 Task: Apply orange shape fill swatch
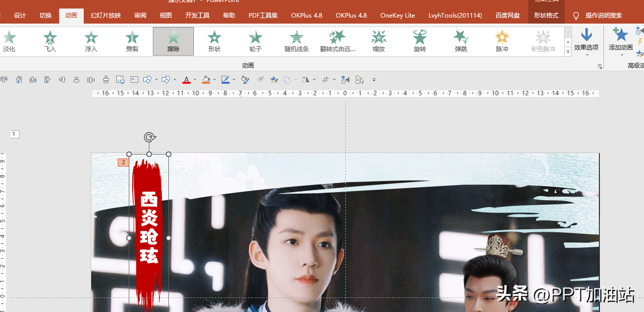pos(206,79)
